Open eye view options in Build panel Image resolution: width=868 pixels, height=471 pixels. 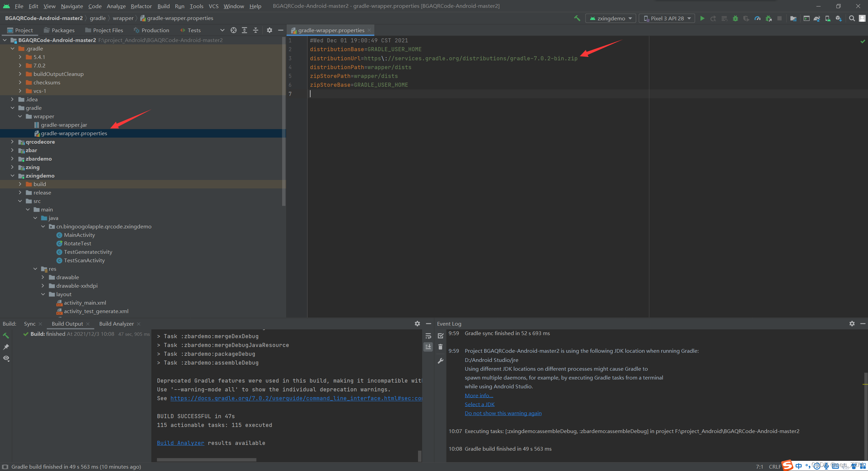pyautogui.click(x=6, y=358)
